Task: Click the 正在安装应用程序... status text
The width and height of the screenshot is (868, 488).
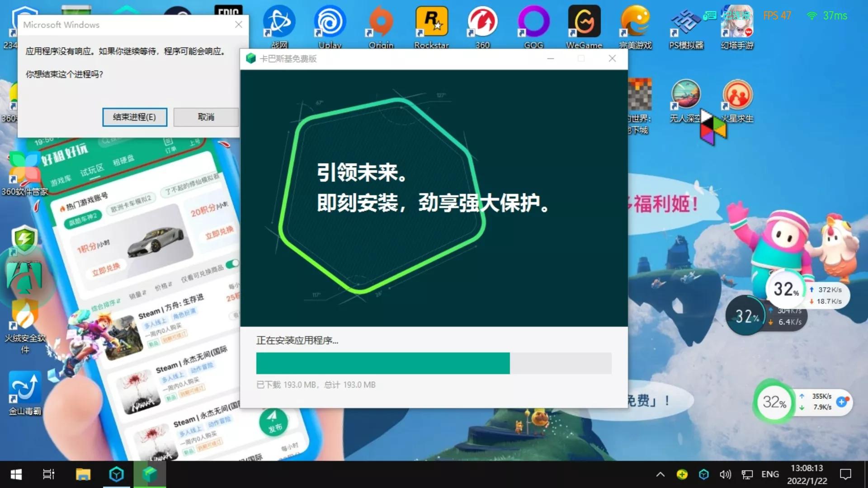Action: pyautogui.click(x=297, y=340)
